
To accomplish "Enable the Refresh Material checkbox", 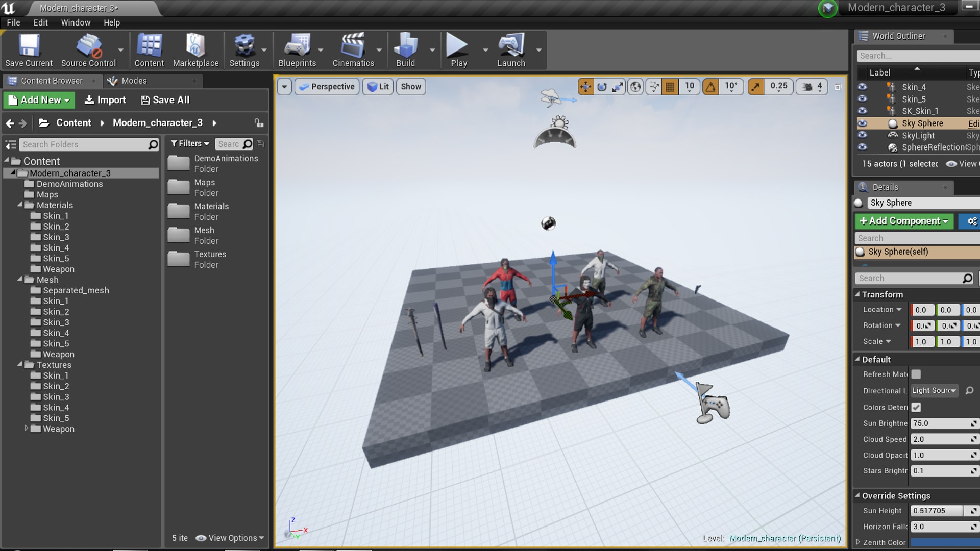I will [916, 374].
